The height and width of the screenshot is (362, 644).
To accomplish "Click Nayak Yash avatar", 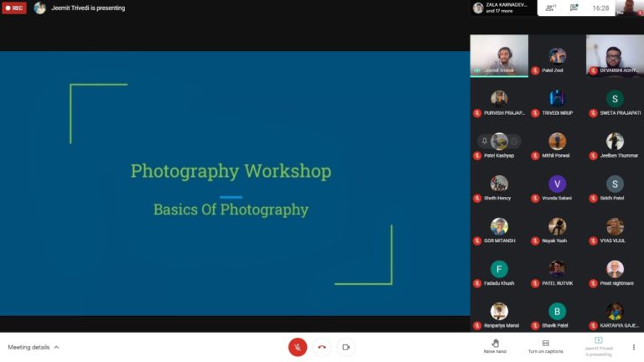I will point(558,226).
